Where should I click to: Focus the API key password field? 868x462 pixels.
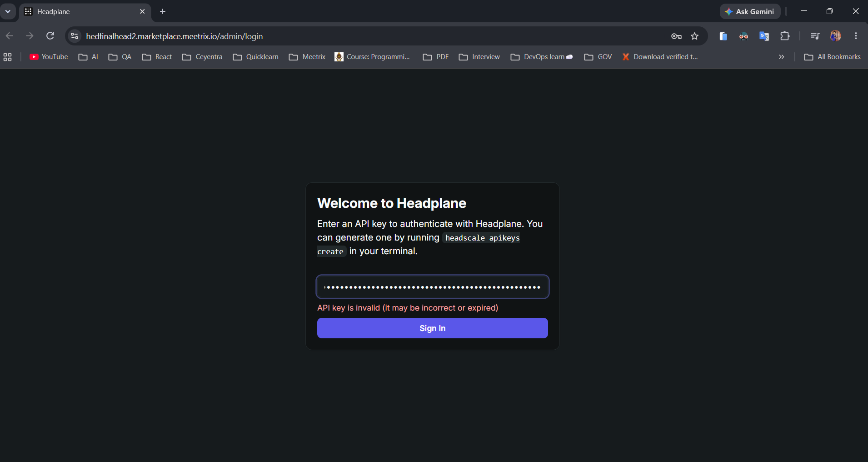pos(432,287)
